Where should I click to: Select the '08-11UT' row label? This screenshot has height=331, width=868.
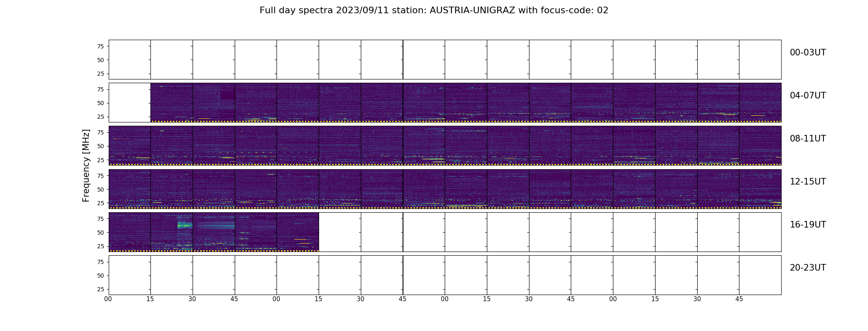(808, 139)
